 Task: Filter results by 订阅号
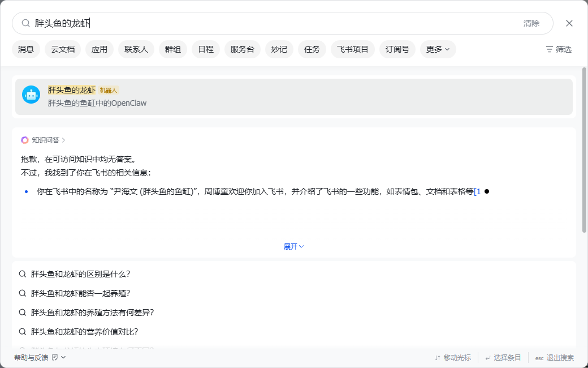point(397,49)
